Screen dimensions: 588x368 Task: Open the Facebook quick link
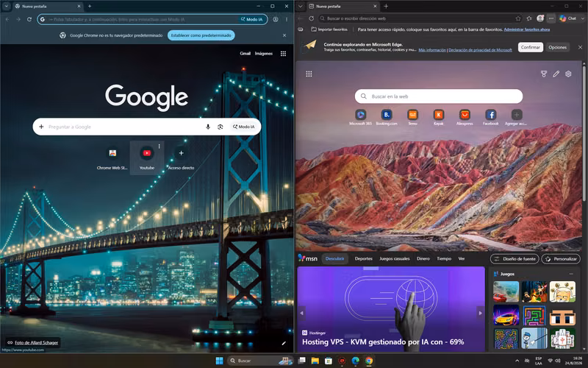(x=490, y=117)
